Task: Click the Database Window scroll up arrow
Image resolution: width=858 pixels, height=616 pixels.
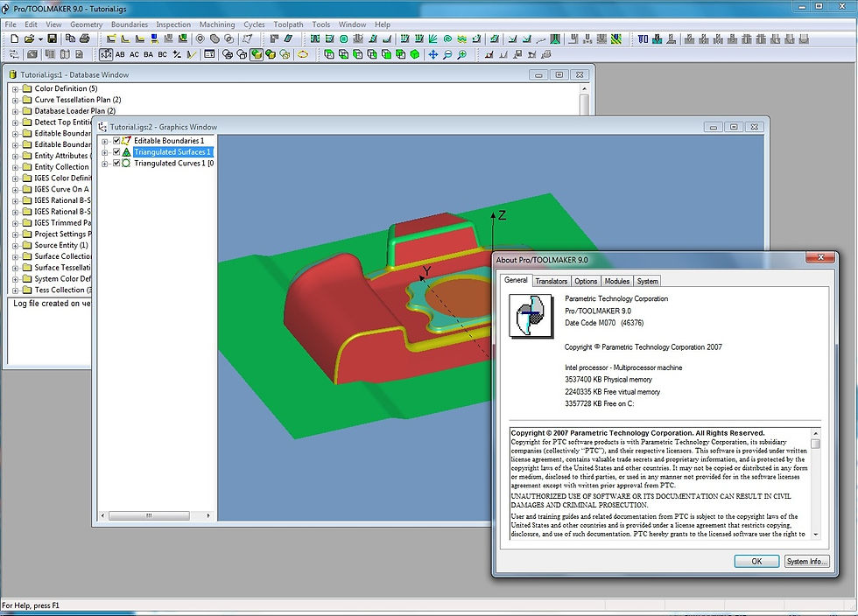Action: pyautogui.click(x=585, y=88)
